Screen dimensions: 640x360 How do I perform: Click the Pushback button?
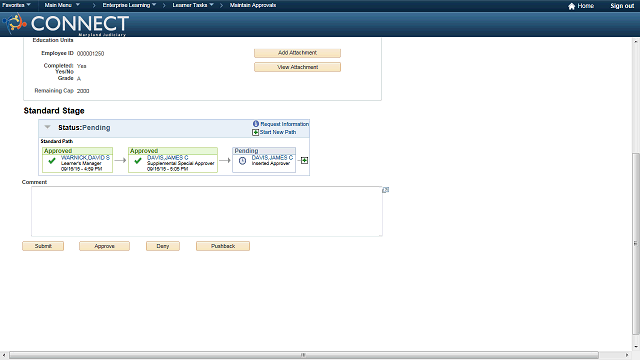(x=223, y=246)
